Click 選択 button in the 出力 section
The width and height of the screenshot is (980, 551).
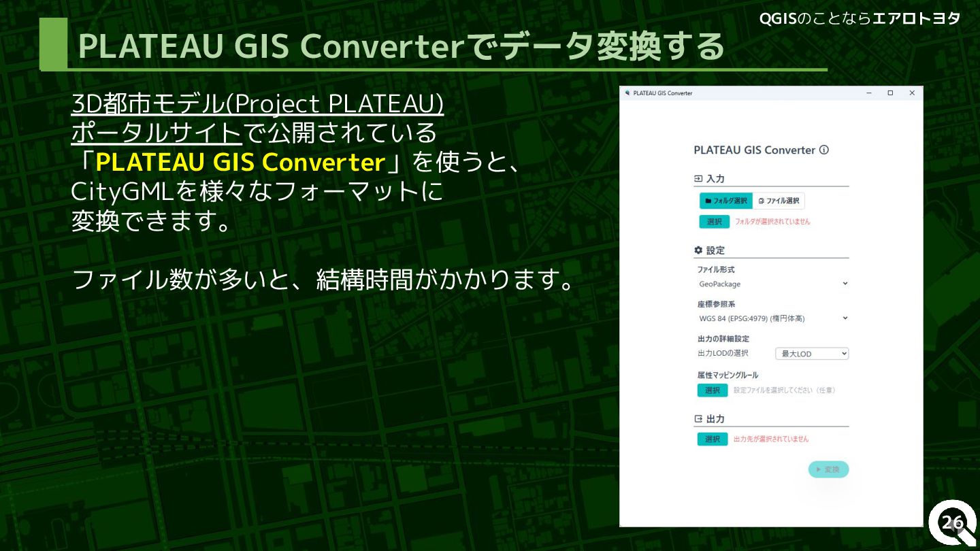tap(713, 439)
